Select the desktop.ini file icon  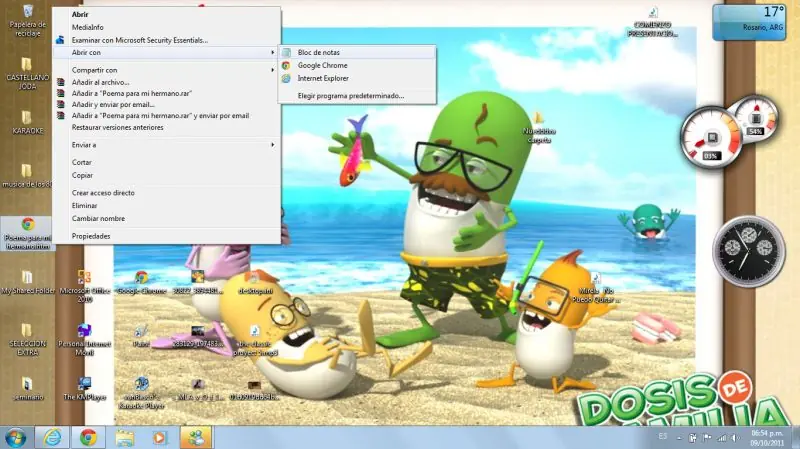(255, 283)
